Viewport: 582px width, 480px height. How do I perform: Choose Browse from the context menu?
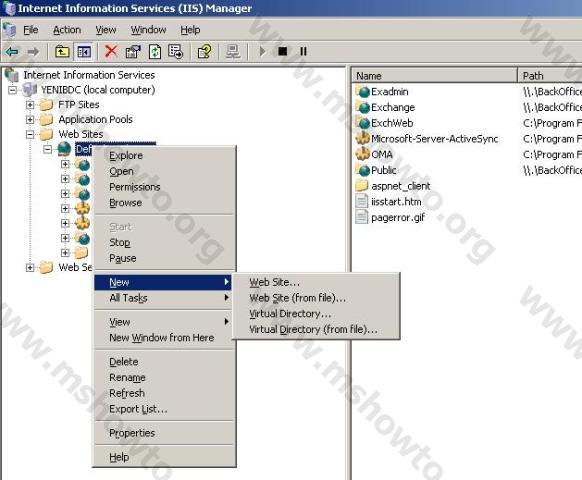(x=163, y=203)
